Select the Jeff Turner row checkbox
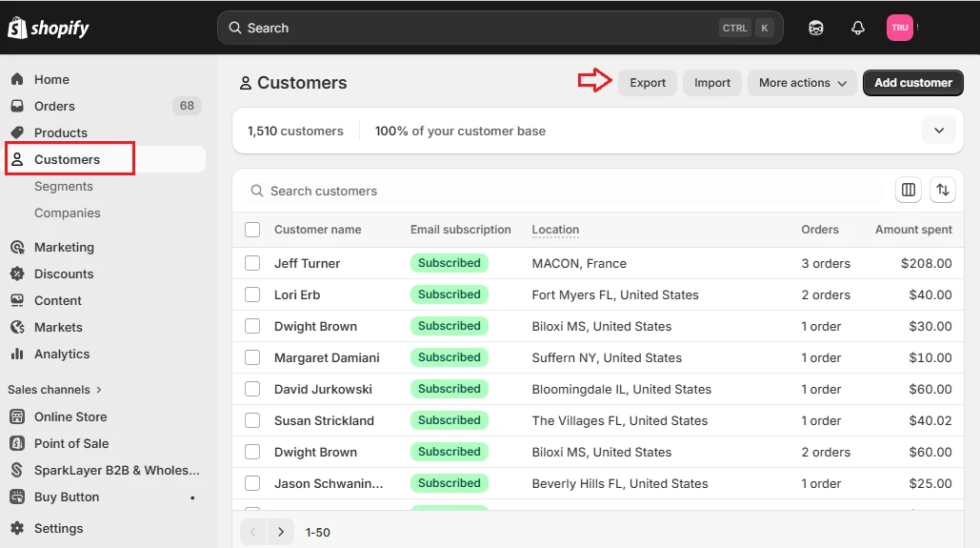The width and height of the screenshot is (980, 548). coord(252,263)
